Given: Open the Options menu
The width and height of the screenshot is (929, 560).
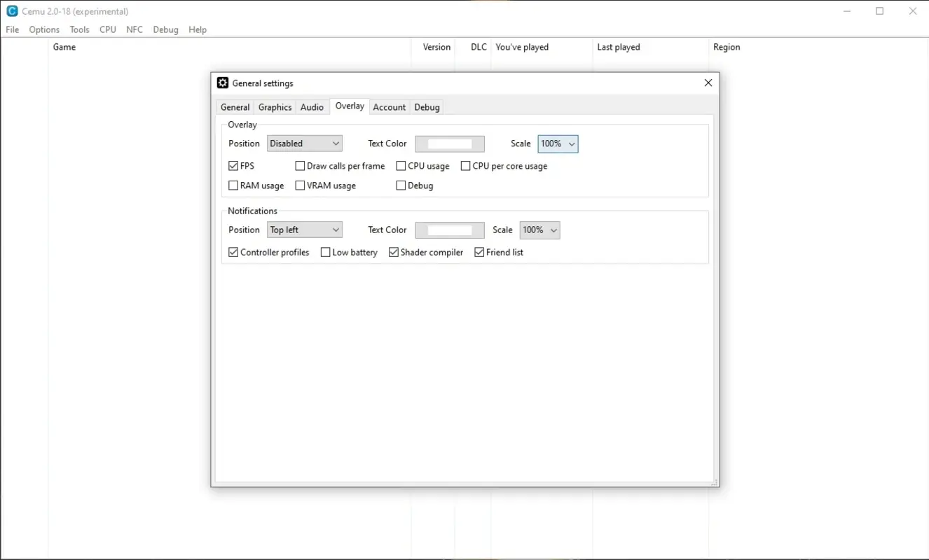Looking at the screenshot, I should 43,29.
